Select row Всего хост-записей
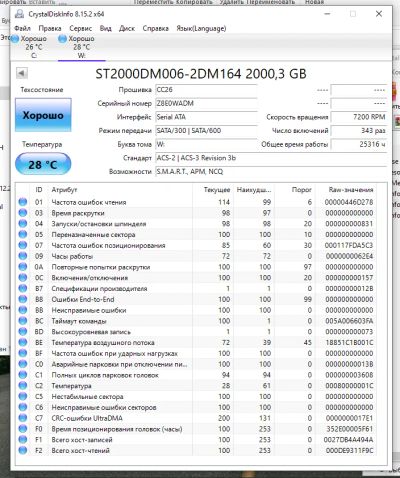Viewport: 400px width, 478px height. click(x=197, y=440)
